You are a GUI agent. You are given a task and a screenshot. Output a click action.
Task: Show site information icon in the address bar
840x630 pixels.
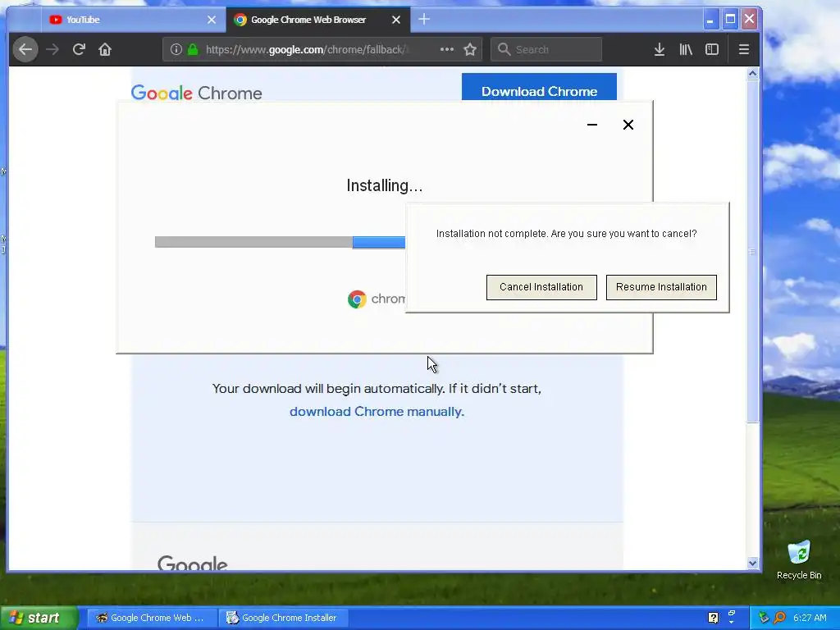[x=176, y=50]
